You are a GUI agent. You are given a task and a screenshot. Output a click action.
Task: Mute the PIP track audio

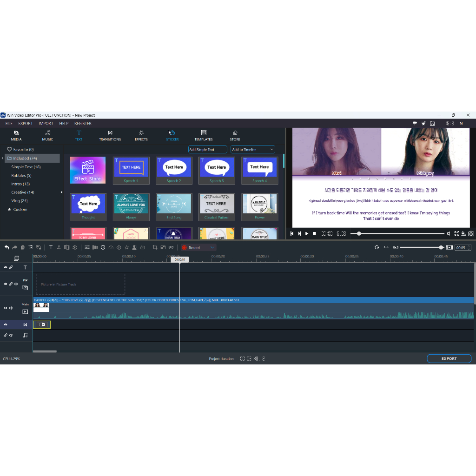[x=16, y=284]
